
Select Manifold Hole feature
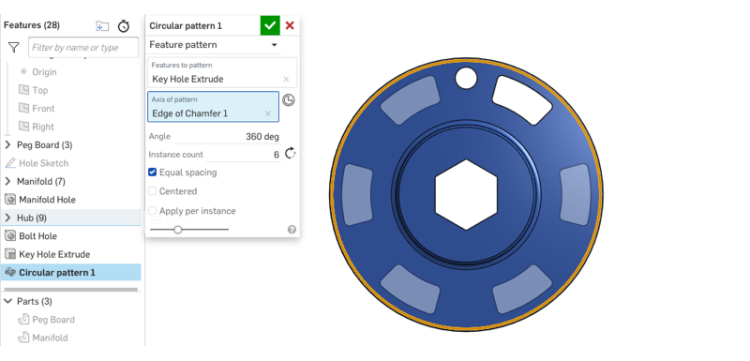point(47,199)
